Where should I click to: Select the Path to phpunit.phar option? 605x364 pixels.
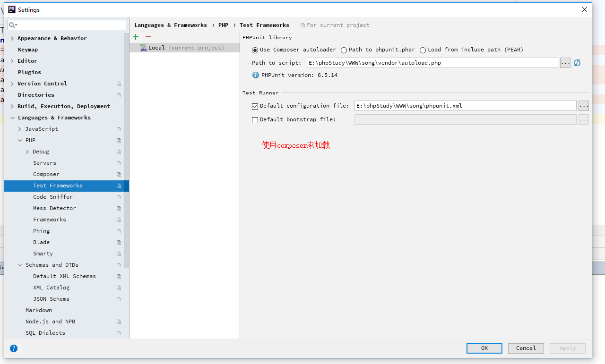coord(344,50)
